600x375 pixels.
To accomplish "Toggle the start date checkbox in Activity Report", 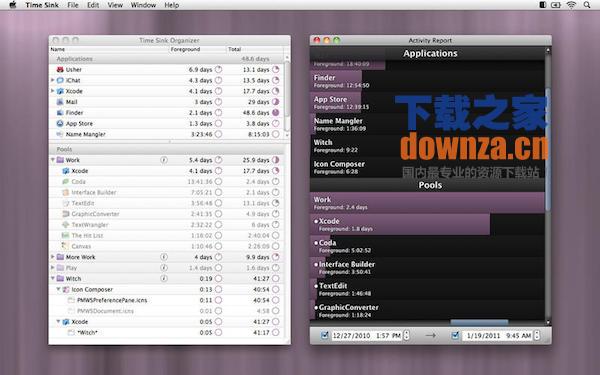I will [x=324, y=335].
